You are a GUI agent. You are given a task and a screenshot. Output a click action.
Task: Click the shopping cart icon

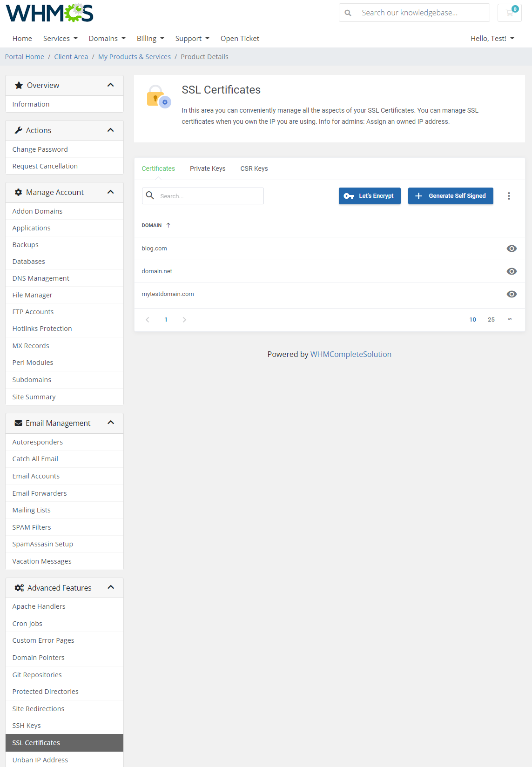[x=510, y=13]
